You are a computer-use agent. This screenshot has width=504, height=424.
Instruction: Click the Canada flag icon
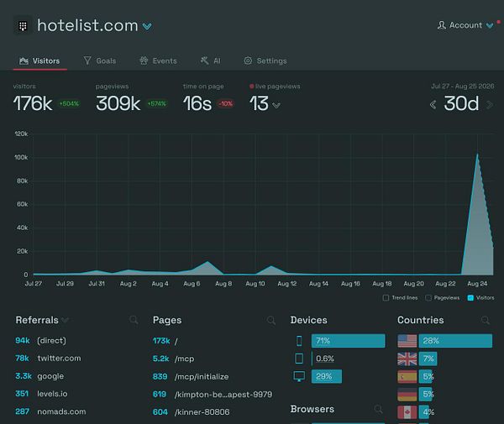407,411
